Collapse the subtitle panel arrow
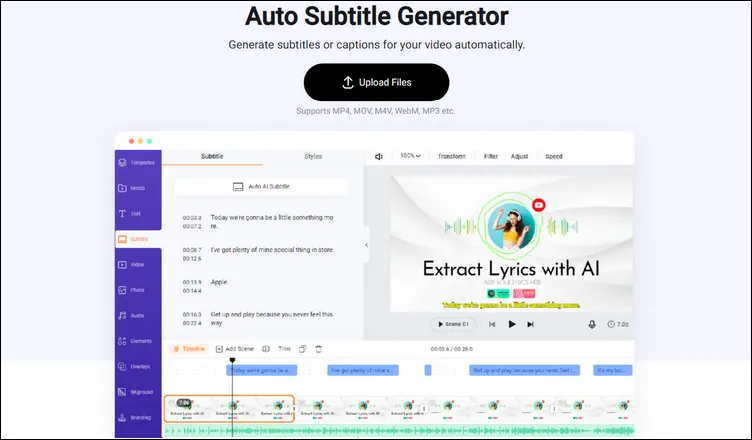The width and height of the screenshot is (752, 440). coord(366,245)
